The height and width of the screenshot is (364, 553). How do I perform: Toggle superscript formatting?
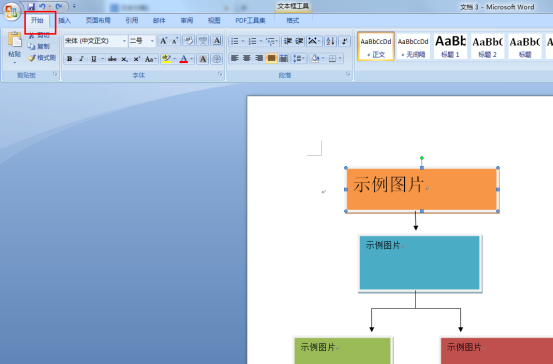(x=136, y=59)
